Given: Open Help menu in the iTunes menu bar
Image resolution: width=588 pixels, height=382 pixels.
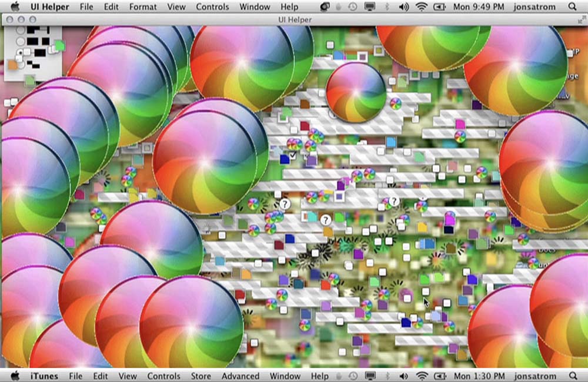Looking at the screenshot, I should [x=319, y=376].
